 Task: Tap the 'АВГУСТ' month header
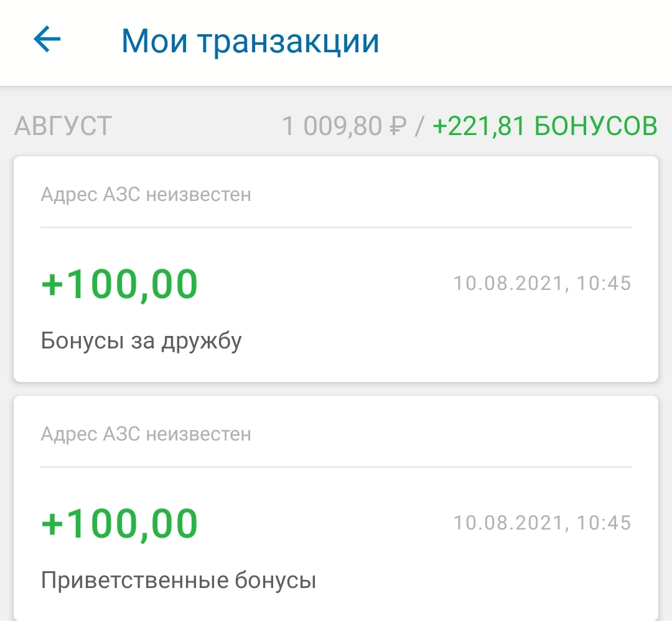coord(63,126)
